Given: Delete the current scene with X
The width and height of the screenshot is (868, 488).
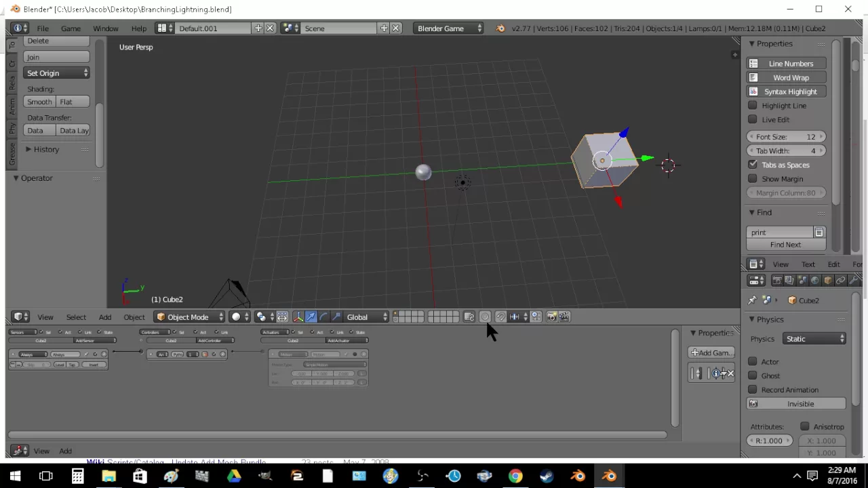Looking at the screenshot, I should click(396, 28).
